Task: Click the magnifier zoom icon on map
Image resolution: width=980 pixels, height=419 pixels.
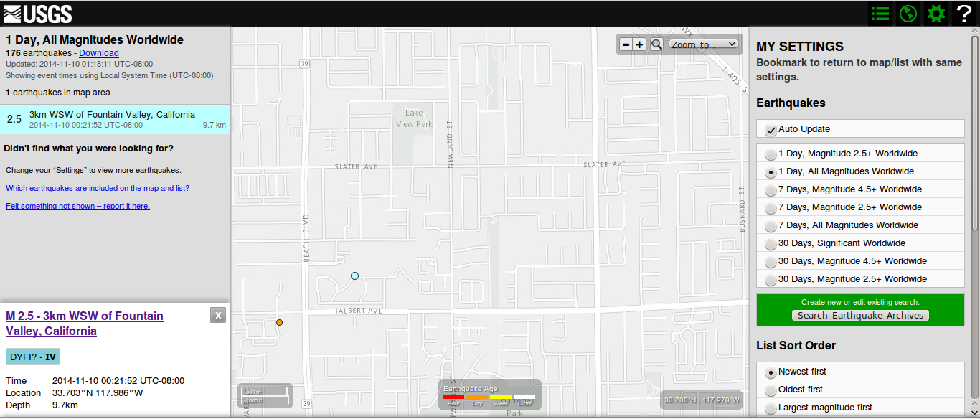Action: pyautogui.click(x=656, y=44)
